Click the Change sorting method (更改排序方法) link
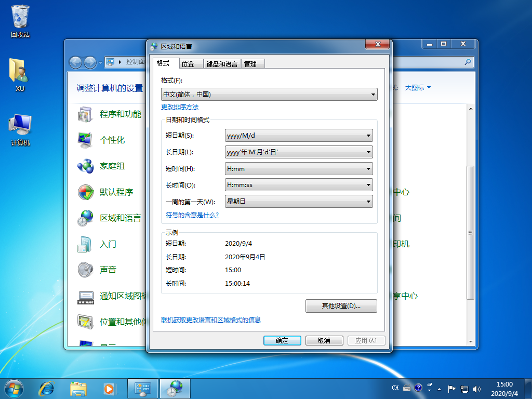This screenshot has height=399, width=532. point(180,107)
